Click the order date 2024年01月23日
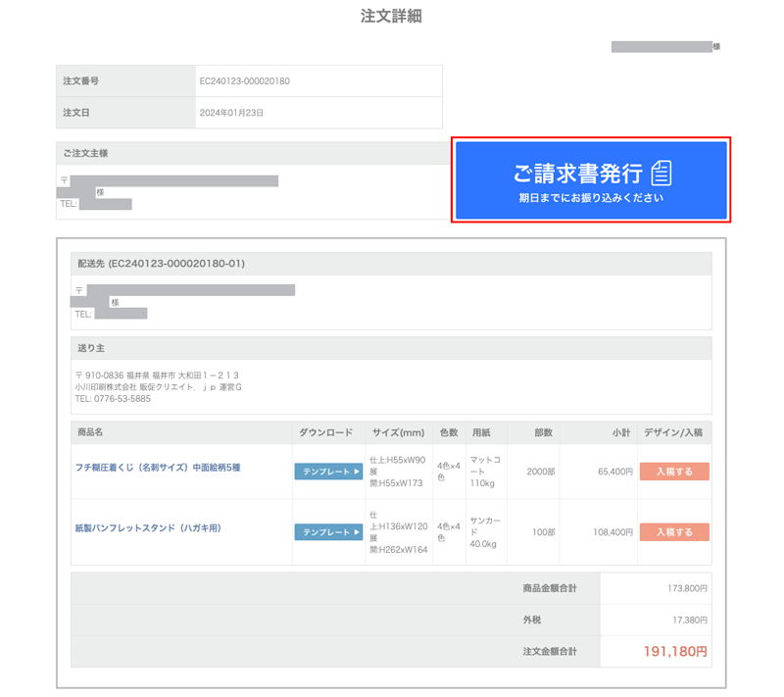Image resolution: width=784 pixels, height=697 pixels. point(231,113)
